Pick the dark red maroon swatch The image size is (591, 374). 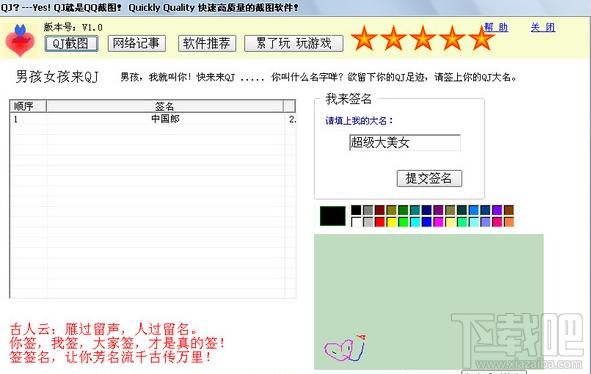click(x=380, y=210)
